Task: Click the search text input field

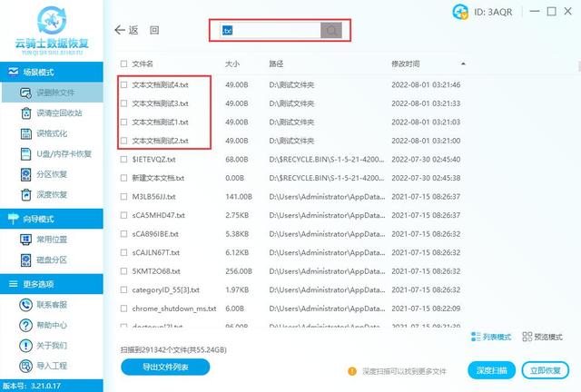Action: pos(271,30)
